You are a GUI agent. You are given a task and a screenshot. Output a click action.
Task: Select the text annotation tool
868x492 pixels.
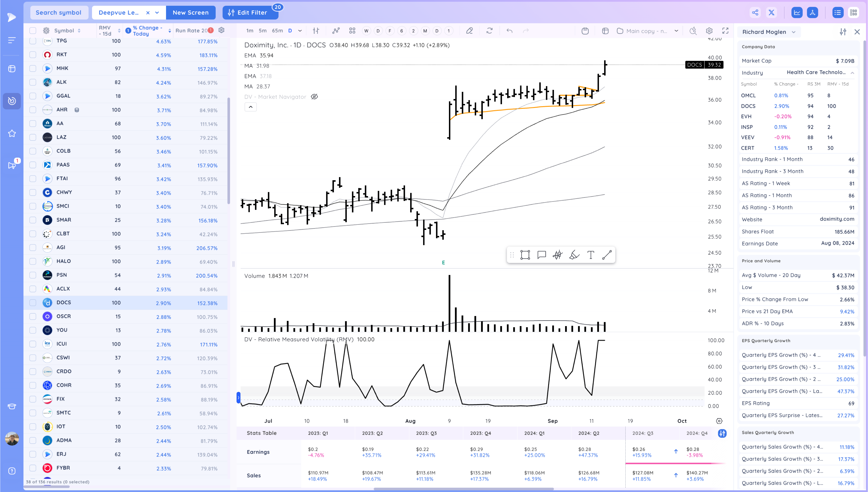tap(590, 255)
